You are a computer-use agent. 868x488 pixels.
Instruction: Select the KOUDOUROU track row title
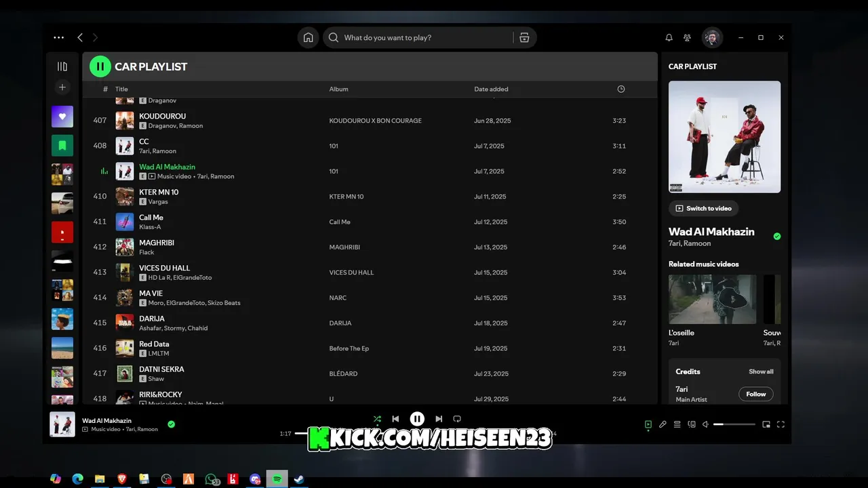point(163,117)
